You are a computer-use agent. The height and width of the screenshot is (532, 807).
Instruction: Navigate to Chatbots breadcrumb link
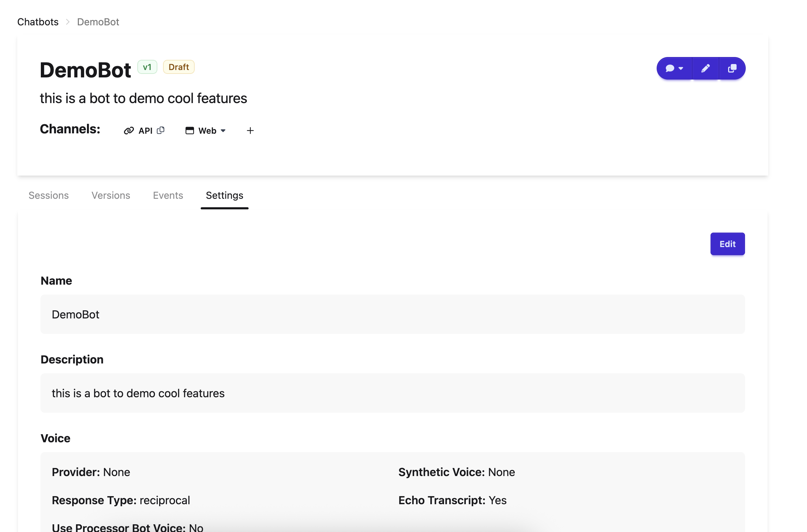pos(38,22)
